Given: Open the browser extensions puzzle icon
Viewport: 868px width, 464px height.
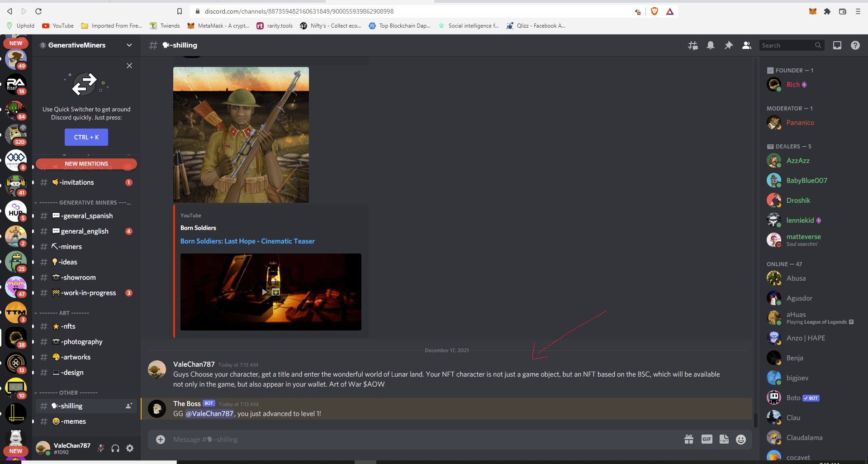Looking at the screenshot, I should pyautogui.click(x=827, y=11).
